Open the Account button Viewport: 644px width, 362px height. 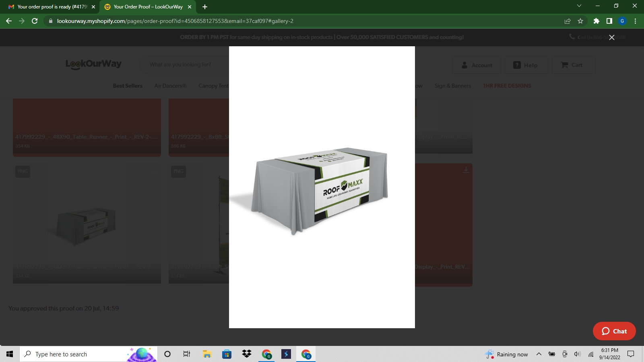(x=477, y=65)
